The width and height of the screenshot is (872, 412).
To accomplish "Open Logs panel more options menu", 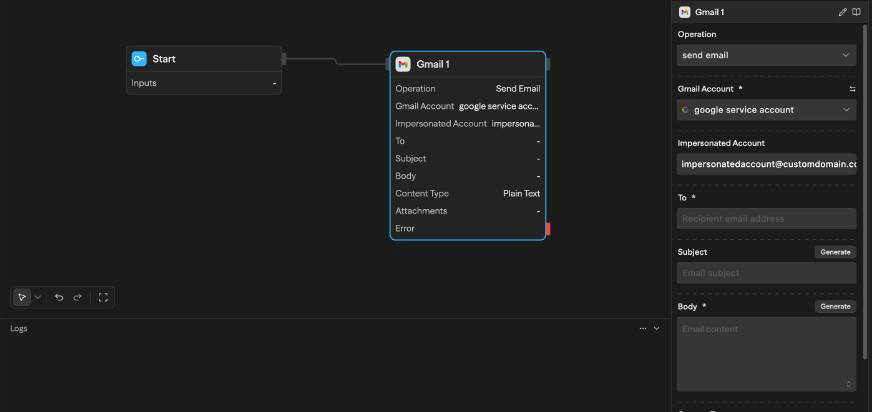I will [643, 329].
